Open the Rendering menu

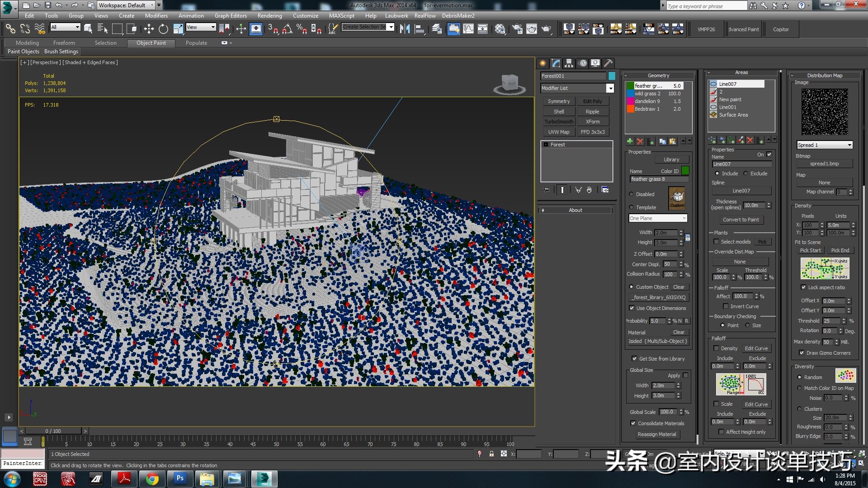tap(269, 15)
